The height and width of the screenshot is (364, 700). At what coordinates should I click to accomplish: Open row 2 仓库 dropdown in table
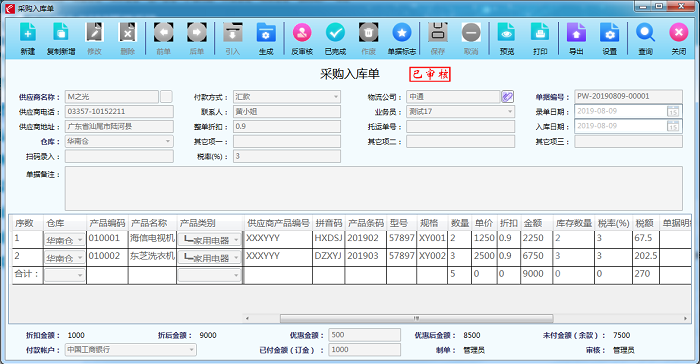[80, 258]
